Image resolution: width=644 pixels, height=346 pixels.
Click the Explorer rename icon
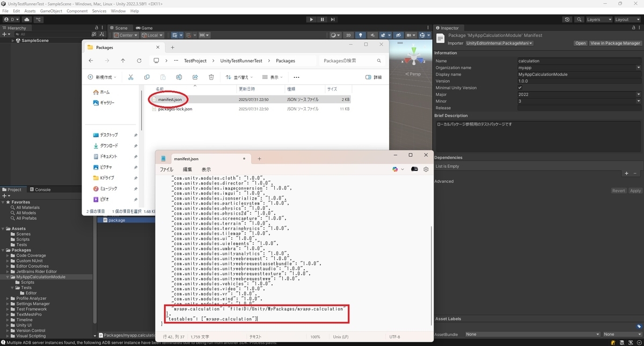(x=179, y=77)
